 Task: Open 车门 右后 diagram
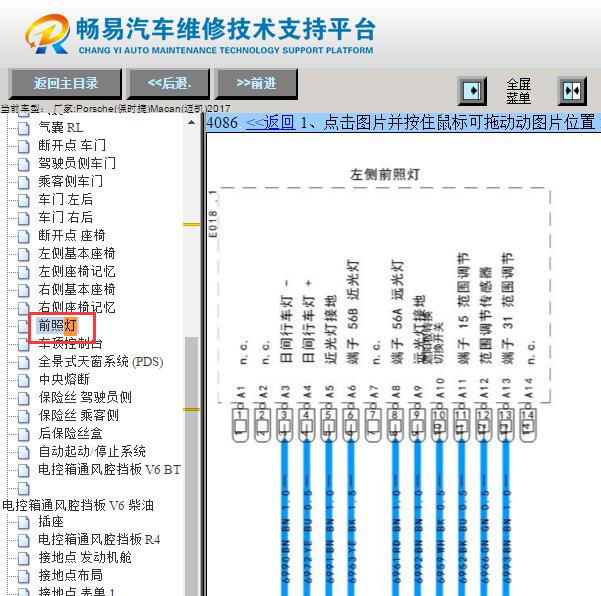[x=66, y=217]
